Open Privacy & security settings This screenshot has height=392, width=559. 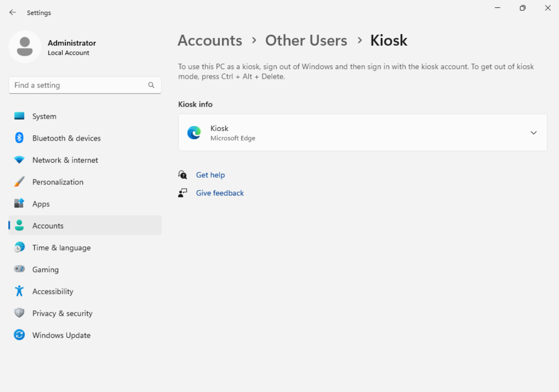[85, 313]
